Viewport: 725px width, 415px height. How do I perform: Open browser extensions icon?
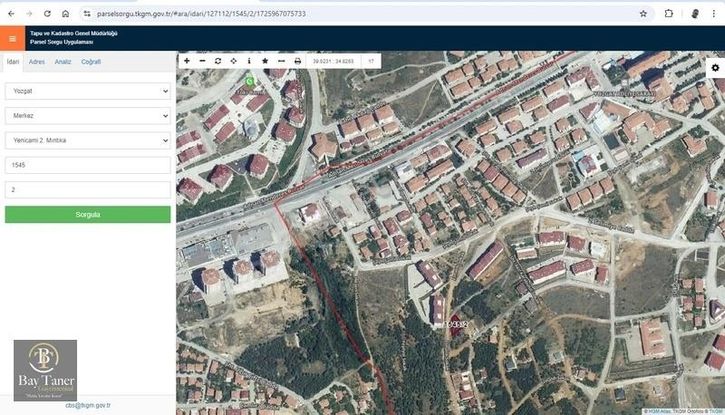click(669, 14)
